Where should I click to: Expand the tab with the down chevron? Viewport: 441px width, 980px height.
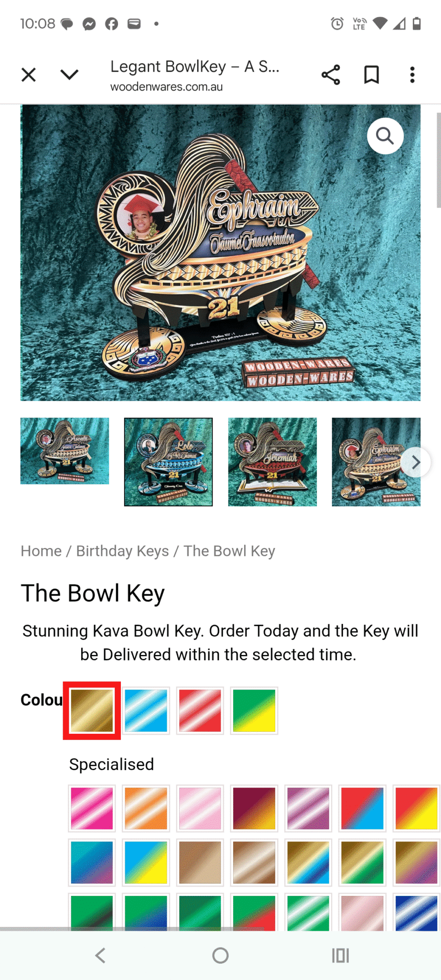pyautogui.click(x=69, y=75)
